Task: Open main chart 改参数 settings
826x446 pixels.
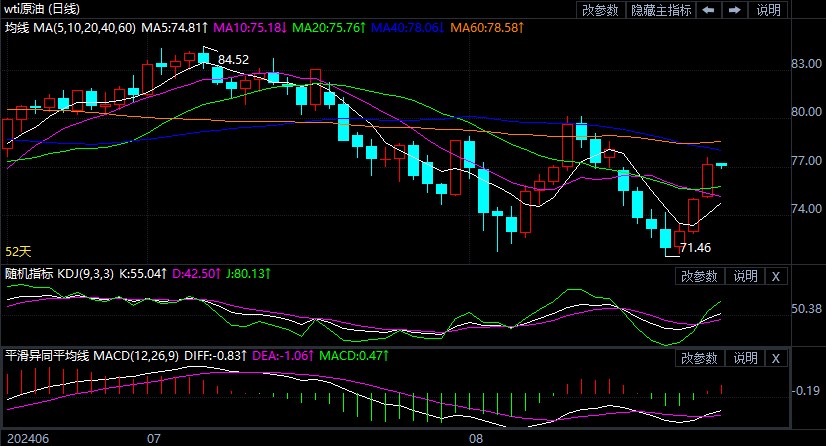Action: [600, 10]
